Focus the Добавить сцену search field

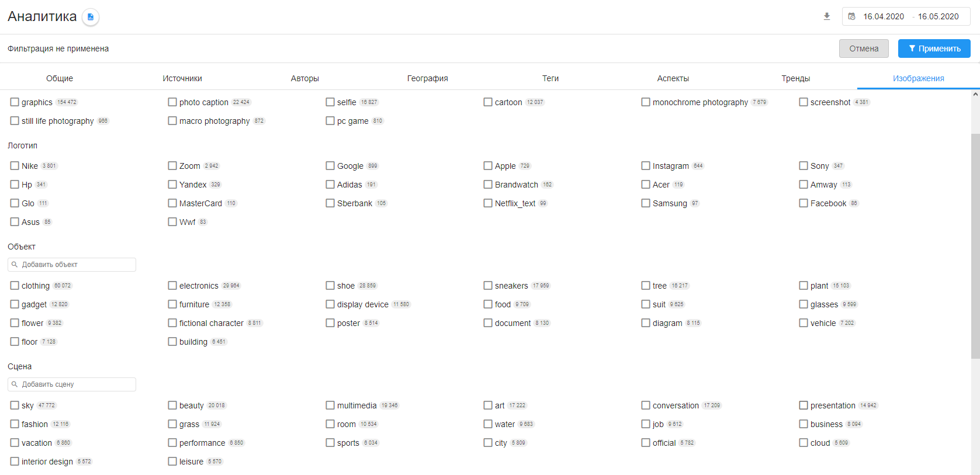pos(76,384)
